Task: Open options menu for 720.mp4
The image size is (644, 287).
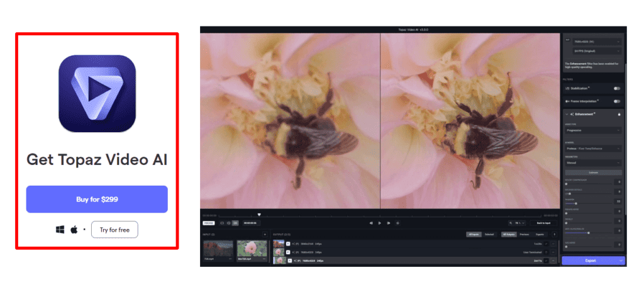Action: [x=230, y=259]
